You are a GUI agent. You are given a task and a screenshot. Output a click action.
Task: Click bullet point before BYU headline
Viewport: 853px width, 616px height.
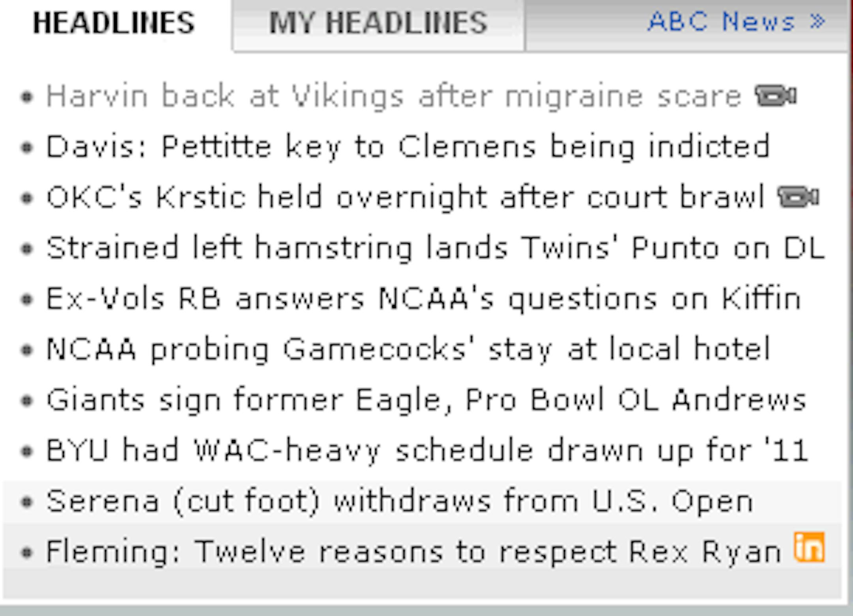pyautogui.click(x=26, y=451)
